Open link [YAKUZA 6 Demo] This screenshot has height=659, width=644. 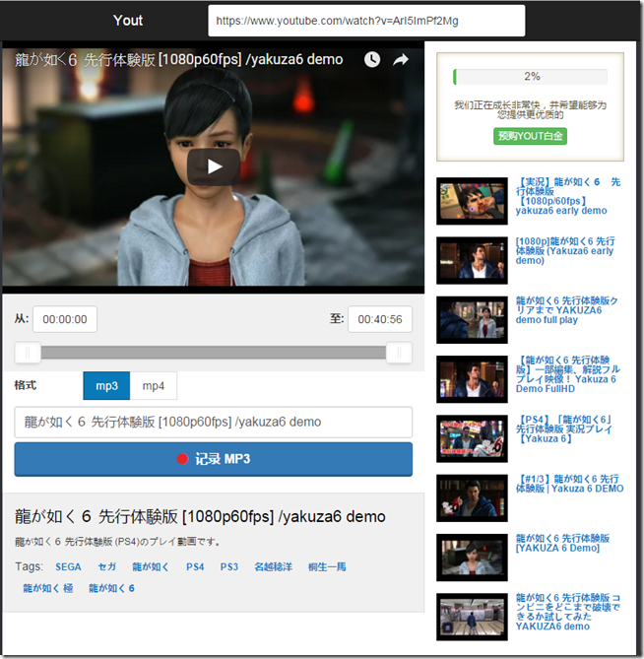pos(562,543)
